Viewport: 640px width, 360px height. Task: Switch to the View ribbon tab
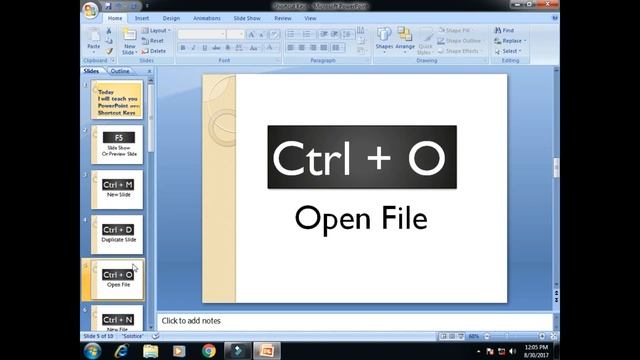point(310,18)
